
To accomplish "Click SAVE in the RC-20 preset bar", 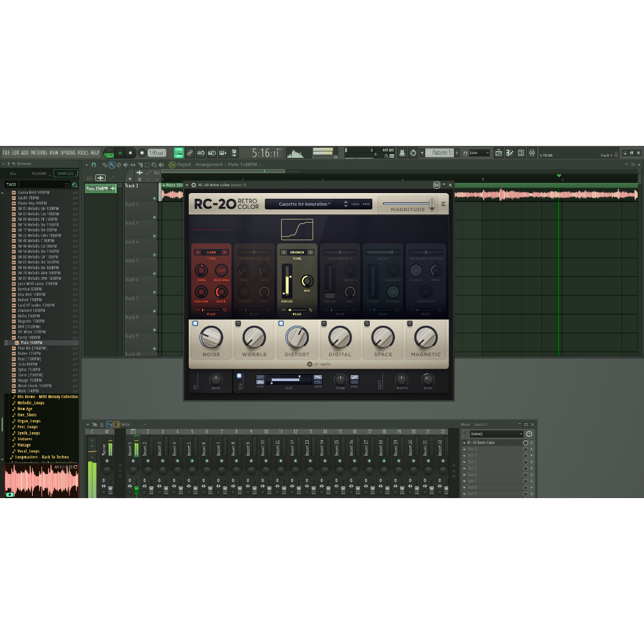I will click(366, 204).
